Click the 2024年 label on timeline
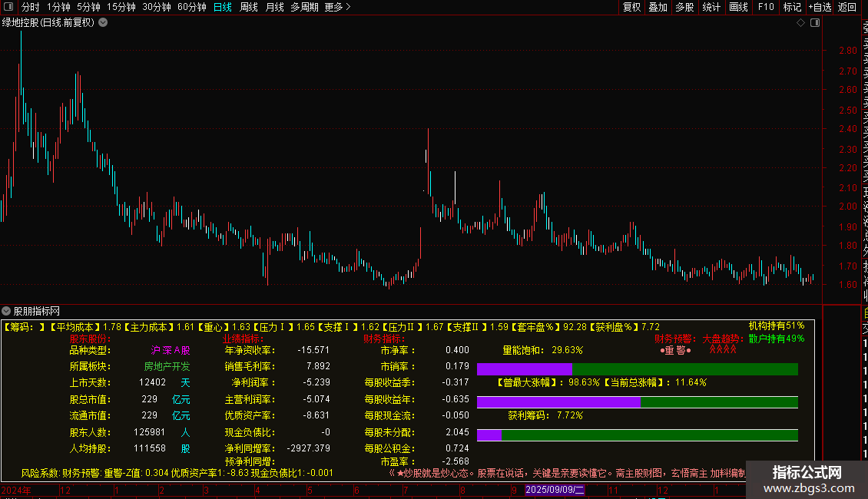 (x=16, y=490)
